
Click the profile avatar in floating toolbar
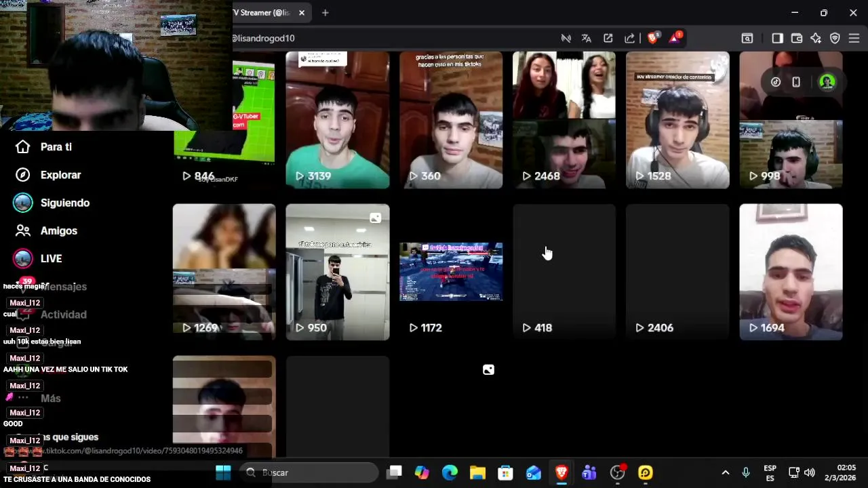coord(827,82)
